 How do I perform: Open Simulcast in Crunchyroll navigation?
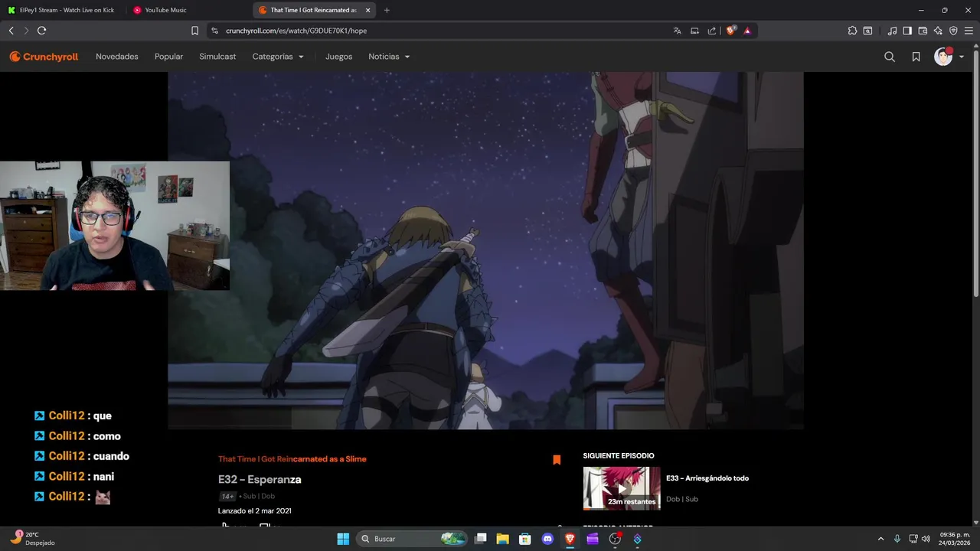217,57
